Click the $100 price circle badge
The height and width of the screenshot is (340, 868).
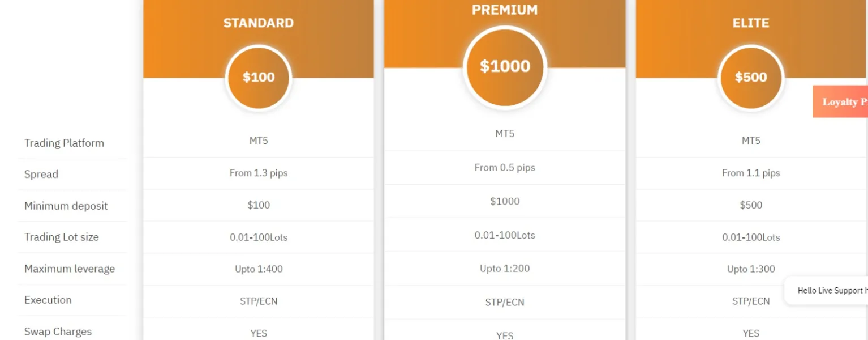259,78
